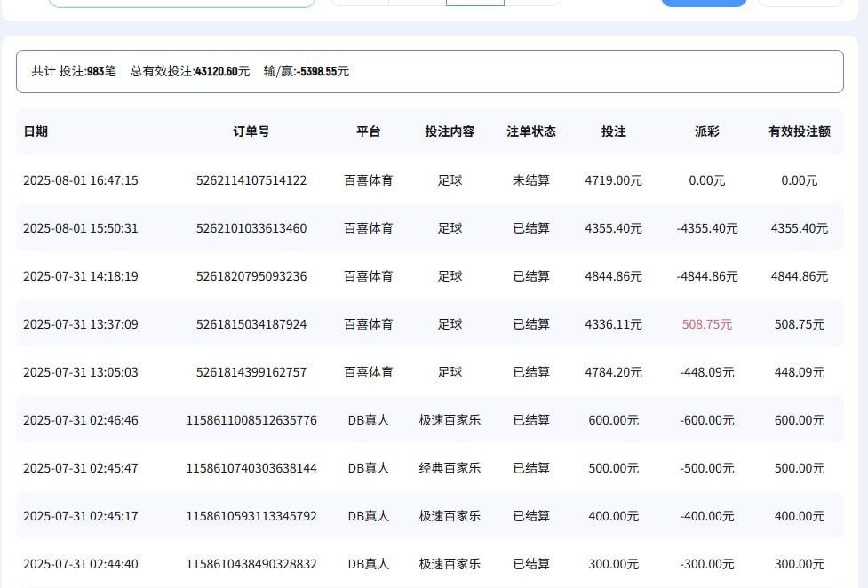This screenshot has width=868, height=588.
Task: Sort records by the 日期 column header
Action: pos(36,131)
